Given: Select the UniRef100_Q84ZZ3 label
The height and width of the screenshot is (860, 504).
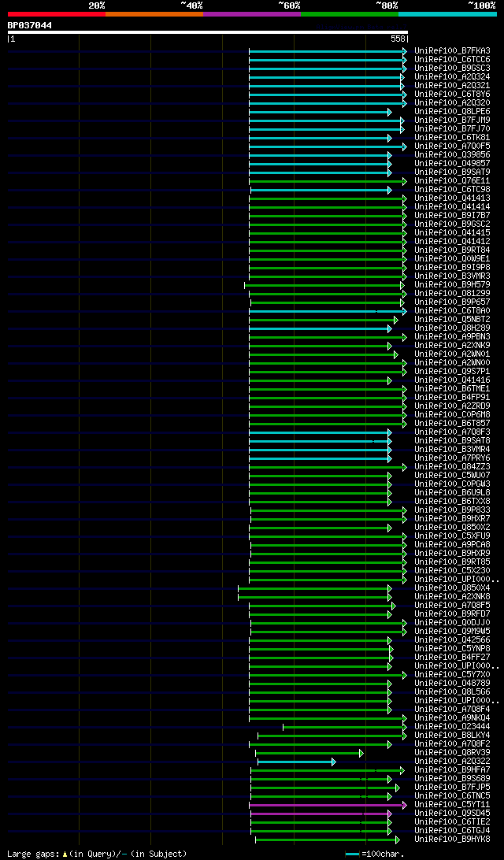Looking at the screenshot, I should click(453, 467).
